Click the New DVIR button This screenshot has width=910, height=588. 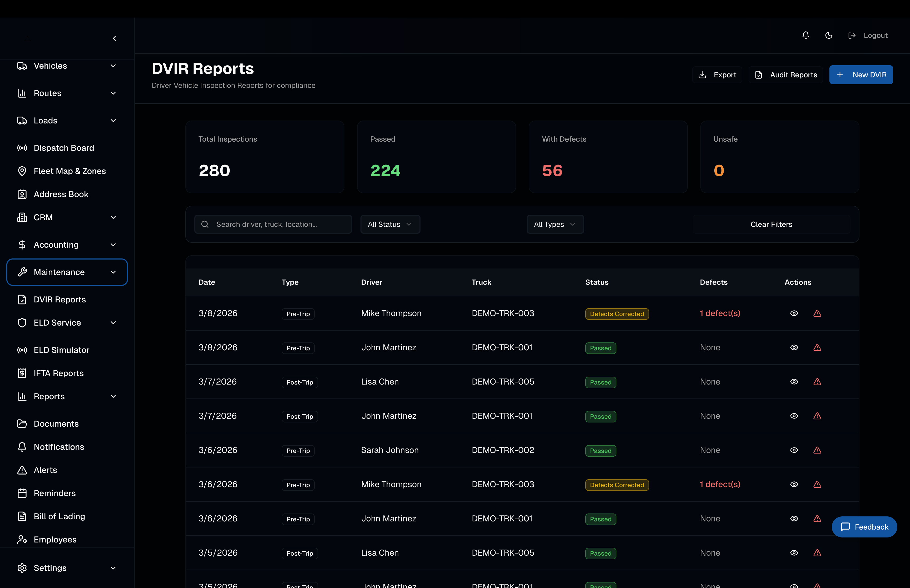point(861,75)
